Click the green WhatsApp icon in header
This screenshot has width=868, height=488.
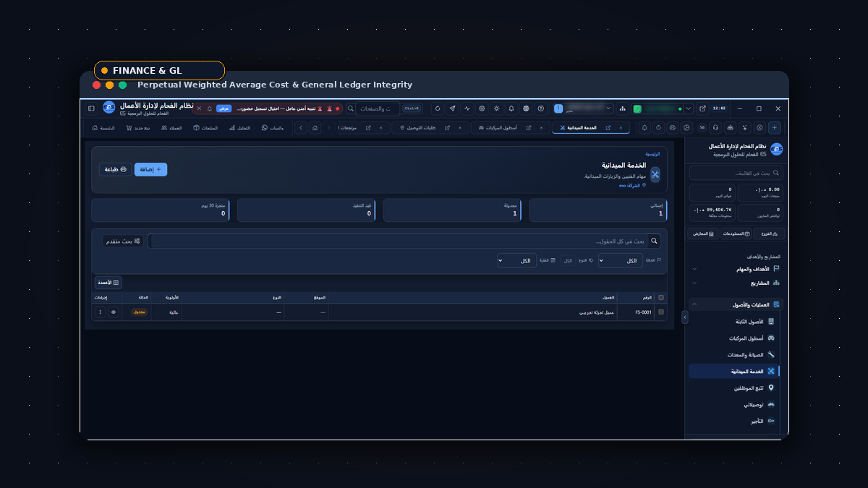[637, 108]
